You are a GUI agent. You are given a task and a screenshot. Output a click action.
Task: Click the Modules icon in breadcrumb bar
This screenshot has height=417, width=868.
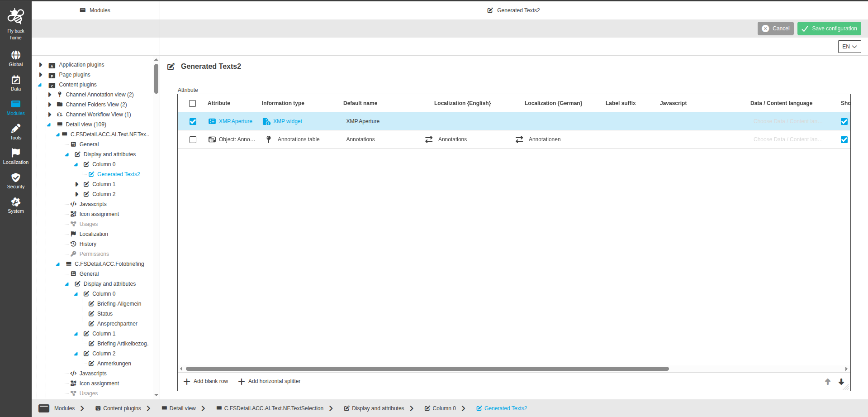(x=44, y=408)
